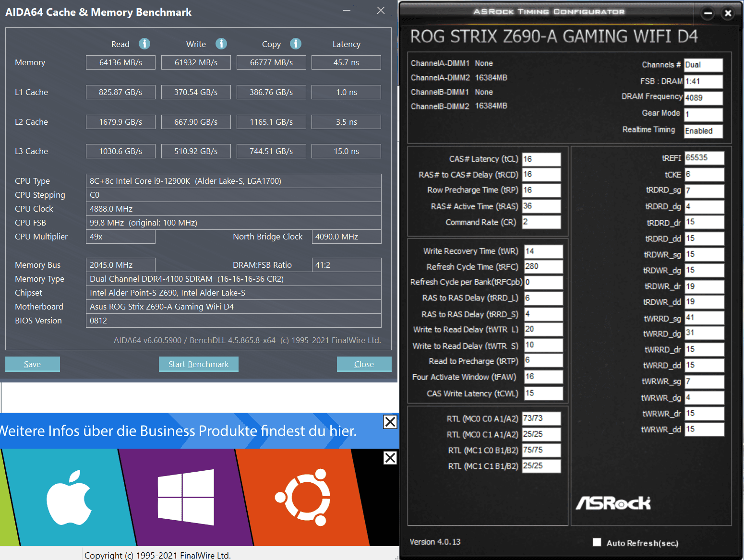Viewport: 744px width, 560px height.
Task: Click the Command Rate (CR) field
Action: click(541, 222)
